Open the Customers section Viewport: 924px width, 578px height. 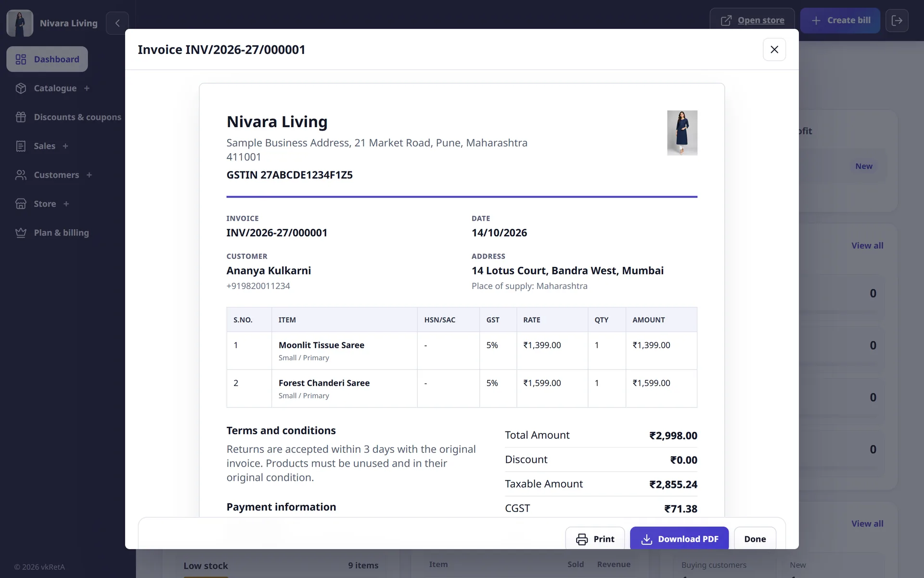(x=56, y=175)
